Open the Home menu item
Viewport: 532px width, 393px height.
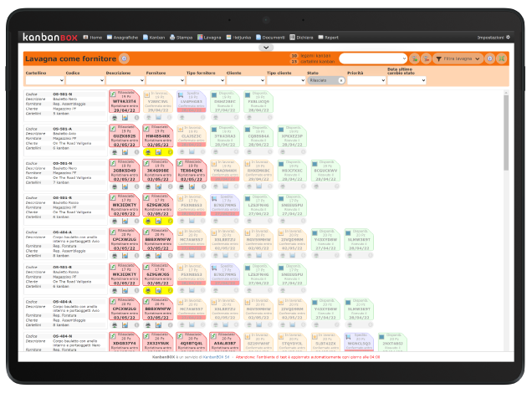(x=95, y=38)
